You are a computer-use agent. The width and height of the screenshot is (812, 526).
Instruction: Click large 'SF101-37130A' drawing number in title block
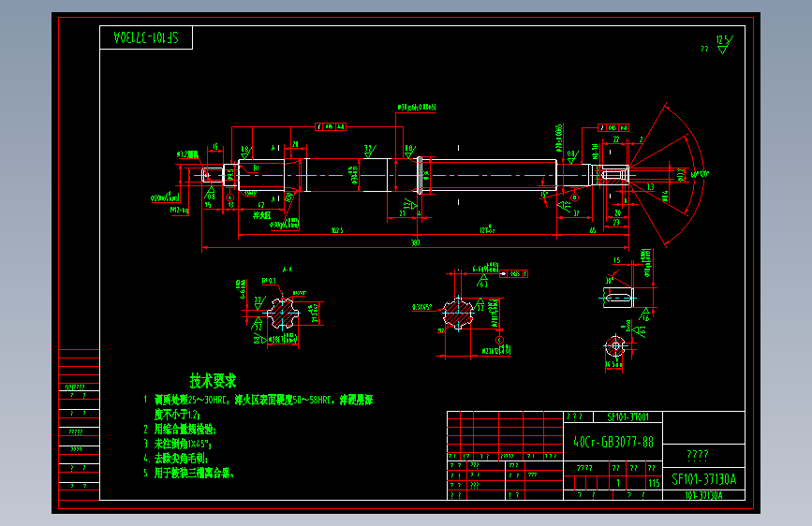pyautogui.click(x=703, y=479)
